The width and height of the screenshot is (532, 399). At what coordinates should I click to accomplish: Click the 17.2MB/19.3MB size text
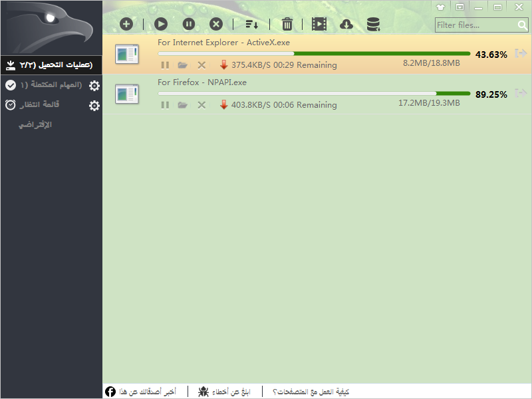point(429,103)
